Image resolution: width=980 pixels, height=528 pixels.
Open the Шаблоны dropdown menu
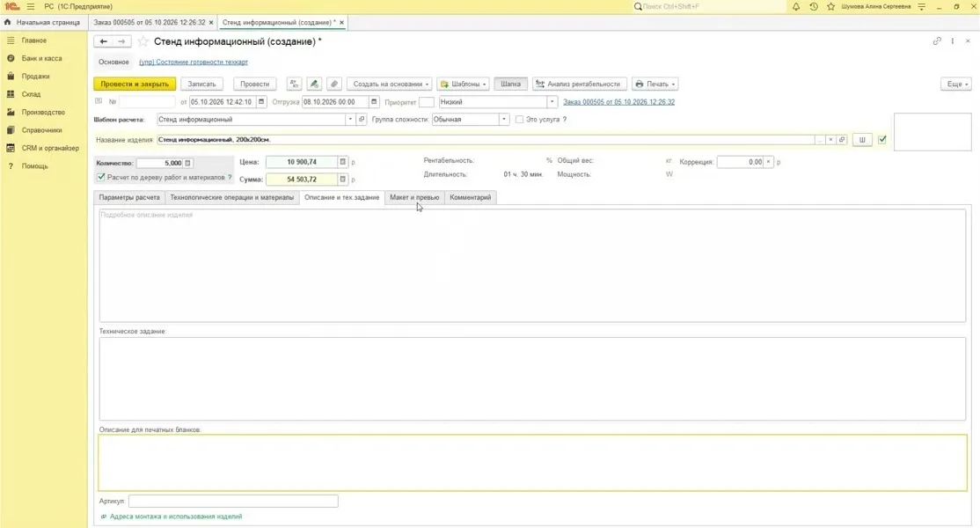pyautogui.click(x=463, y=84)
